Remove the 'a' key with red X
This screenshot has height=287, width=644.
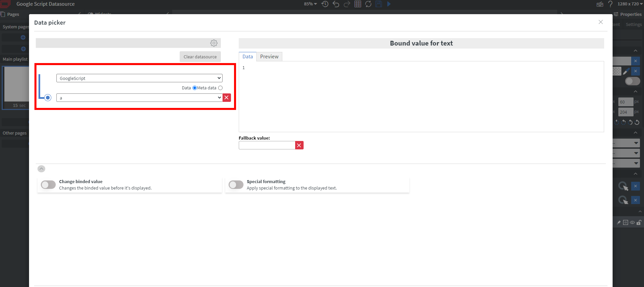pyautogui.click(x=227, y=97)
